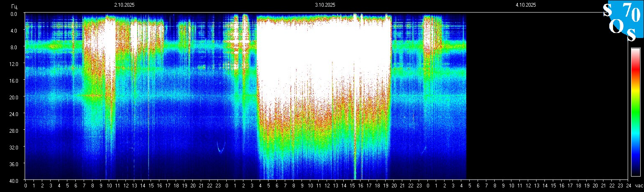Select the 2.10.2025 date label
The height and width of the screenshot is (192, 644).
pyautogui.click(x=124, y=5)
